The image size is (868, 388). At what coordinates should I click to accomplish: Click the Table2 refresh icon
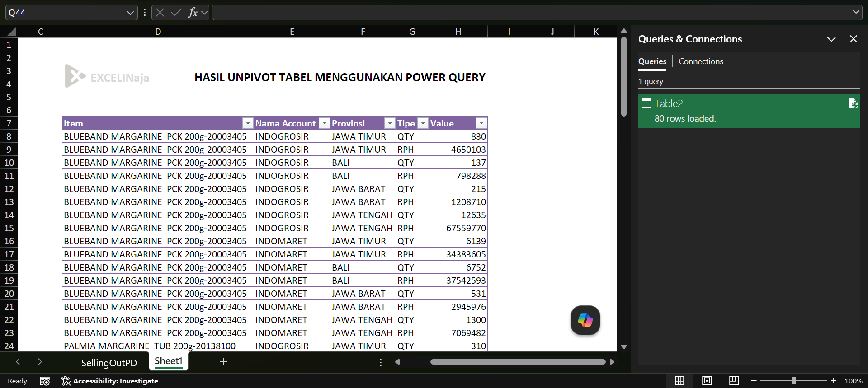(853, 103)
